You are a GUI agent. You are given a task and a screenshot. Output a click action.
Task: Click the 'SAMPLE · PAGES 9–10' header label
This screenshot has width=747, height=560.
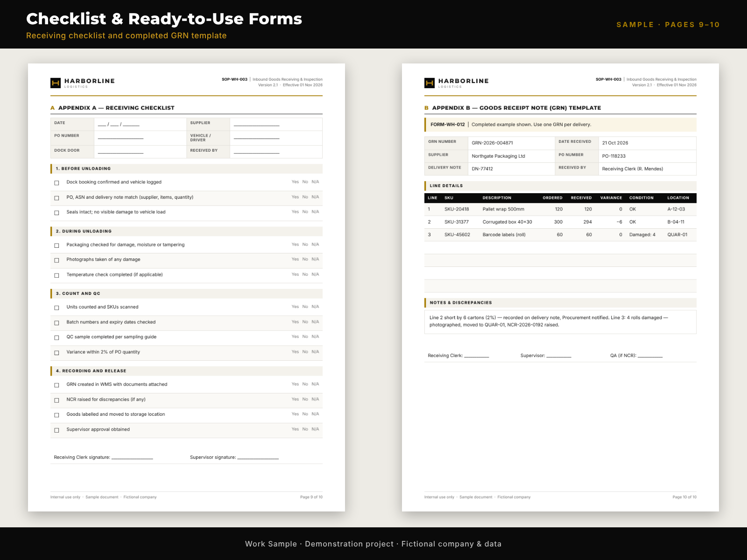(668, 25)
